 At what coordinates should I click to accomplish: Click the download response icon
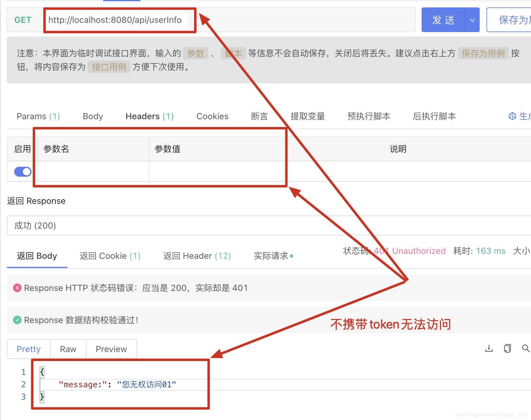coord(489,348)
